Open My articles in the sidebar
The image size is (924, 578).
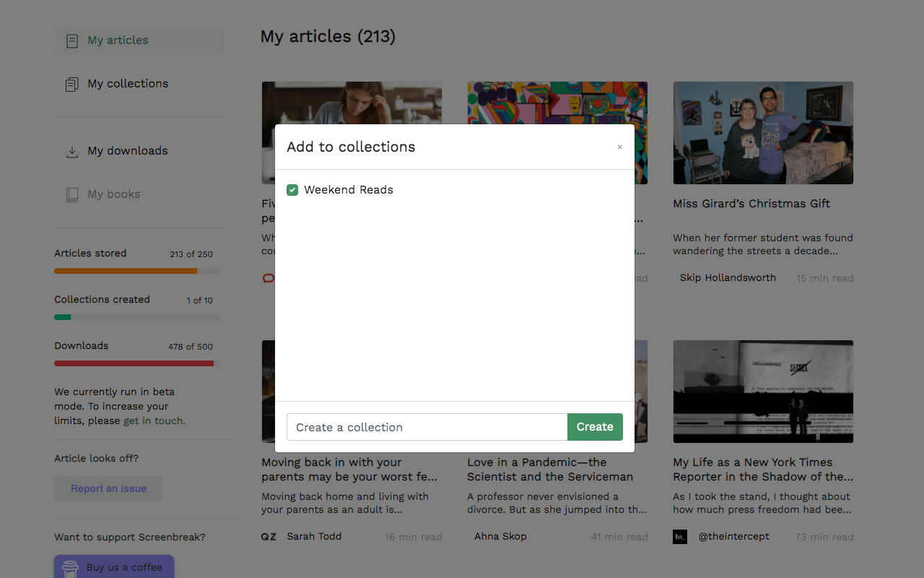(x=139, y=40)
